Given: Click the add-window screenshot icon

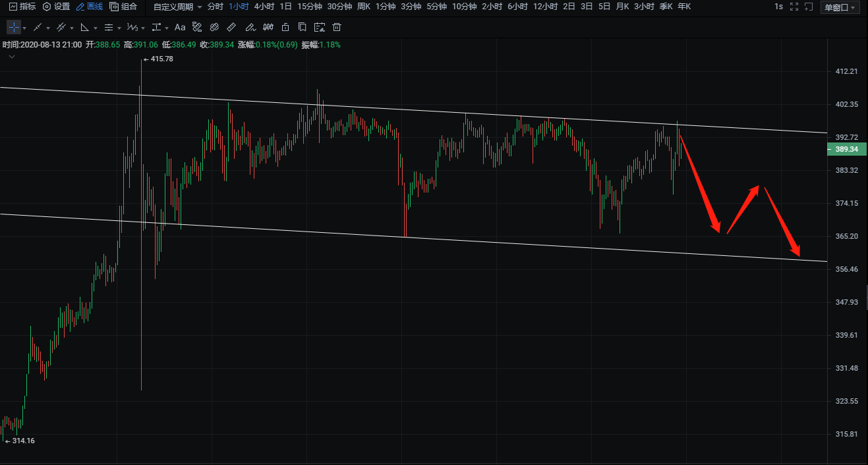Looking at the screenshot, I should click(x=809, y=7).
